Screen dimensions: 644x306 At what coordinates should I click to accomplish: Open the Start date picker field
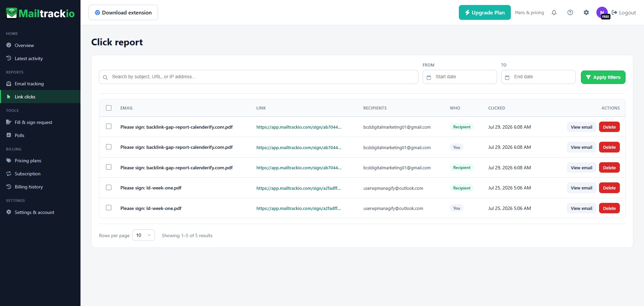[x=460, y=77]
